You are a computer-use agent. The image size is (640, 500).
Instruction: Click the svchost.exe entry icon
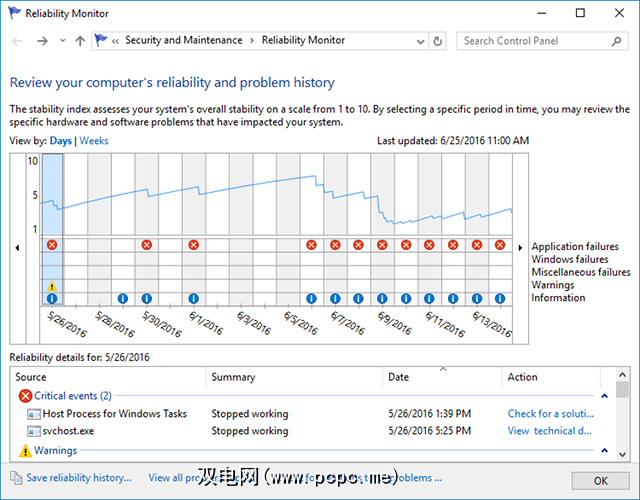pyautogui.click(x=33, y=432)
